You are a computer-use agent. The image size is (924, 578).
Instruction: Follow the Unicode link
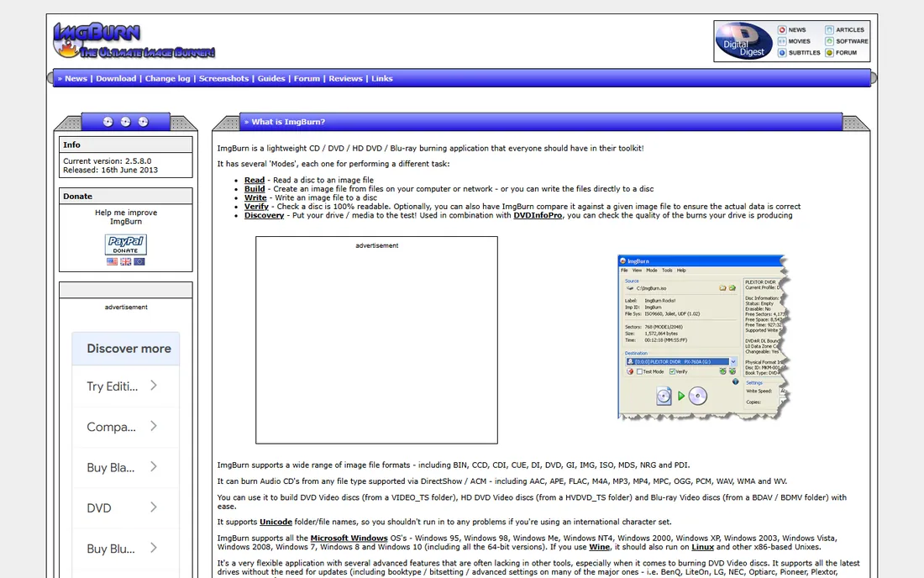click(276, 522)
